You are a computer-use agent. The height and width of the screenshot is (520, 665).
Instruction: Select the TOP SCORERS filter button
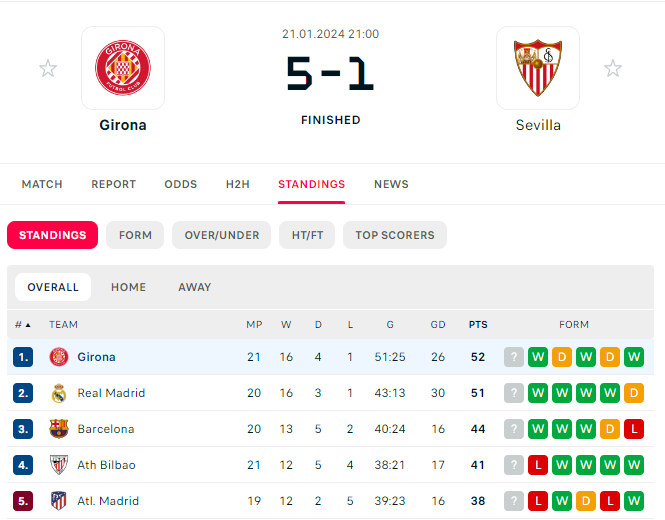[x=395, y=235]
